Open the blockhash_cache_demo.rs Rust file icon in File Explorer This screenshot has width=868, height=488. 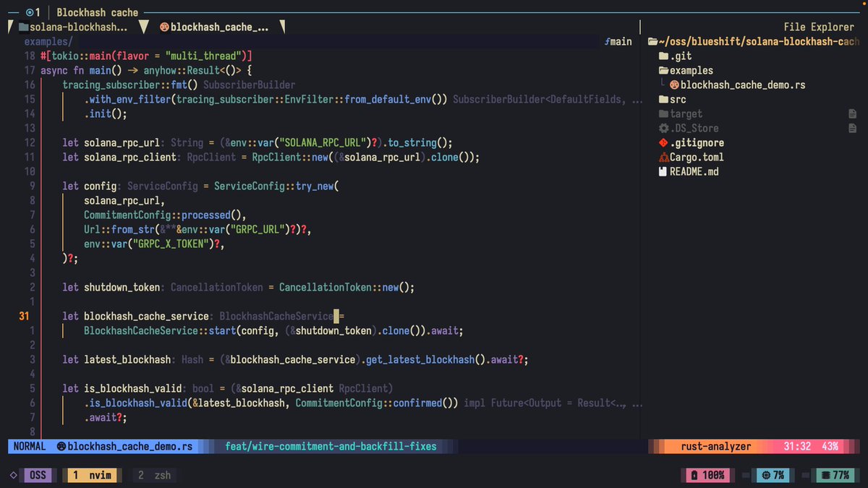[x=675, y=85]
